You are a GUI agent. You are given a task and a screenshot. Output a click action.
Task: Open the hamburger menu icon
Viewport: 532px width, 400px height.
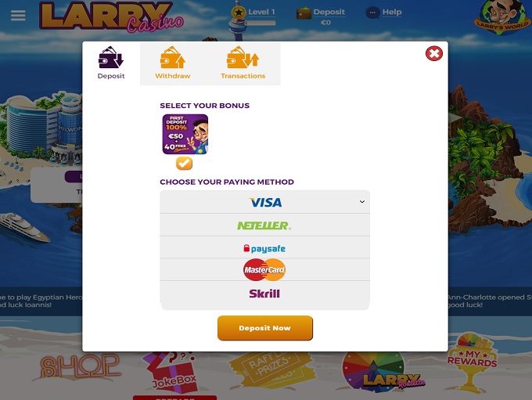(x=18, y=16)
